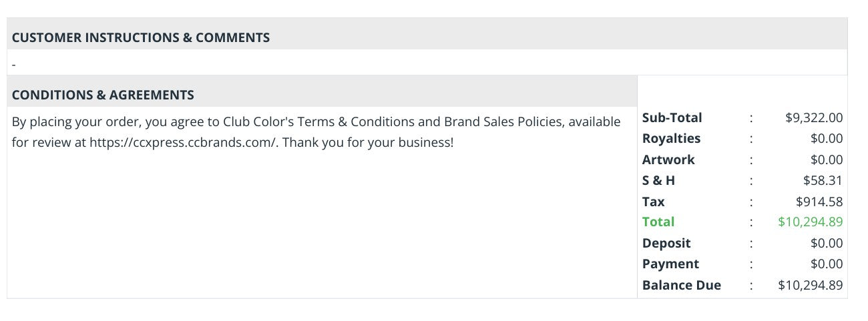Select the Deposit label
The width and height of the screenshot is (868, 321).
point(666,243)
